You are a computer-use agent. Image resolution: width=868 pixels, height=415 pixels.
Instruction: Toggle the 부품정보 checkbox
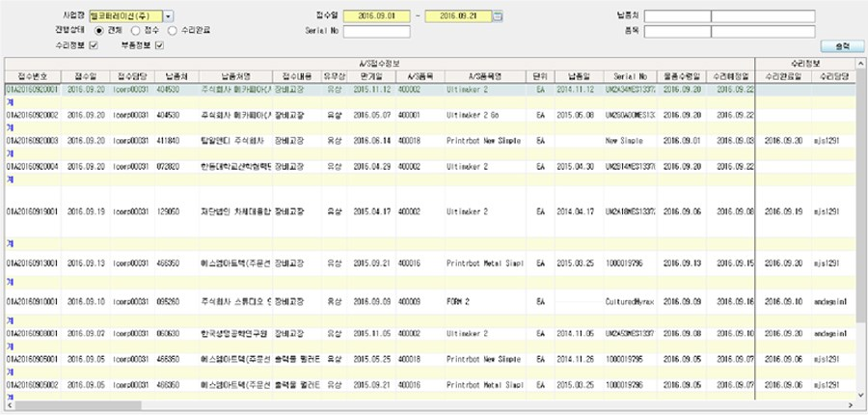(x=159, y=45)
